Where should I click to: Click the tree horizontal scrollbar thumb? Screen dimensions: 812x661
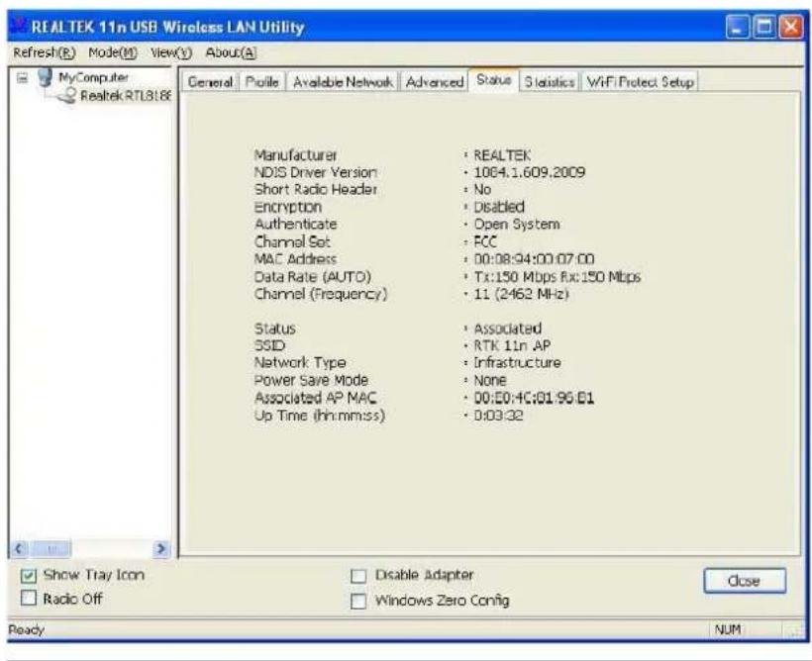(51, 548)
